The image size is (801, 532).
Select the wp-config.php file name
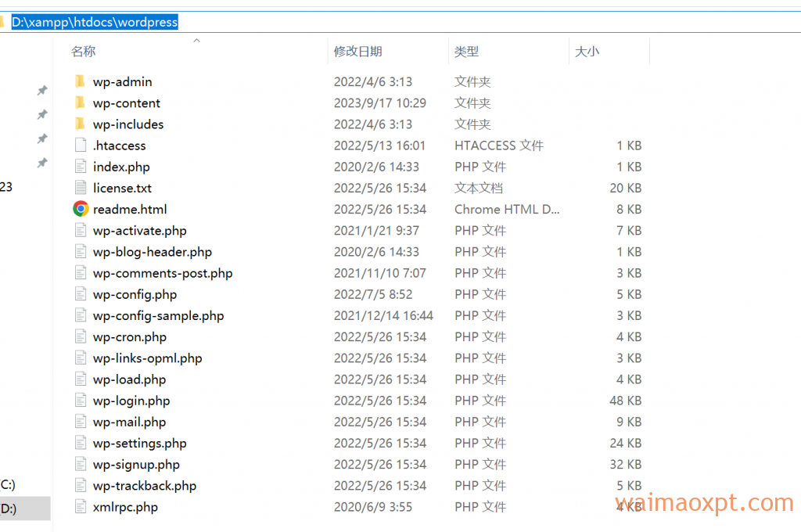135,294
